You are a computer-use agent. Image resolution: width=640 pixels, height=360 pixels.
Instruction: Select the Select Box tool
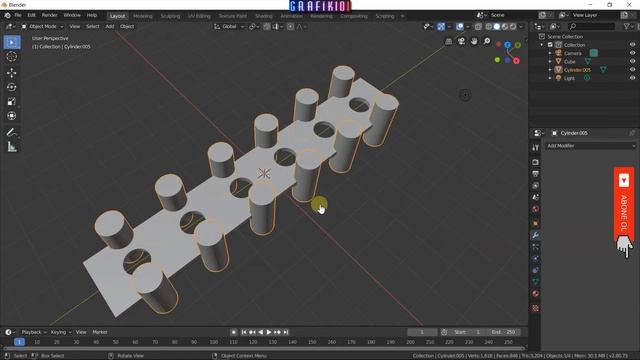click(x=12, y=42)
